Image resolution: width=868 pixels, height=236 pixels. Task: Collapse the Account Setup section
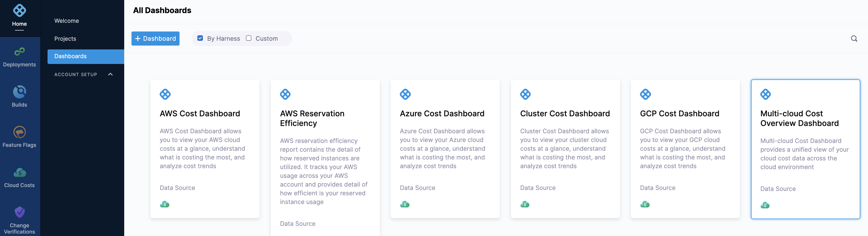pos(110,74)
